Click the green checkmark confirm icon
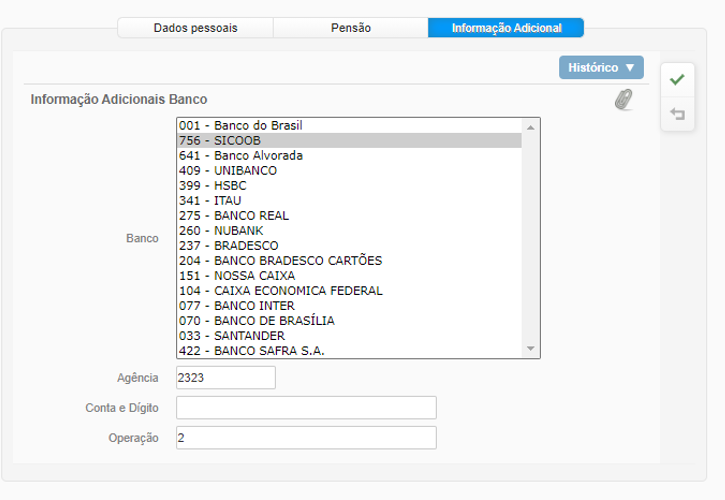725x500 pixels. point(677,79)
